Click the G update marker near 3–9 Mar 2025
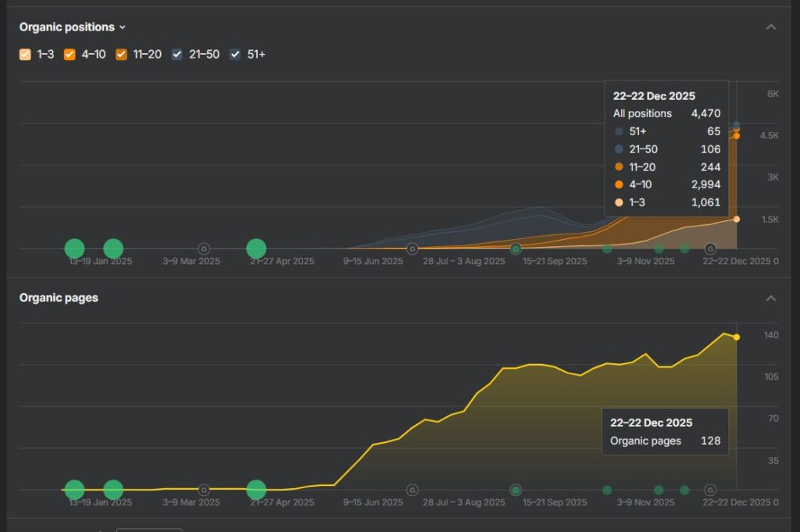 pyautogui.click(x=203, y=248)
